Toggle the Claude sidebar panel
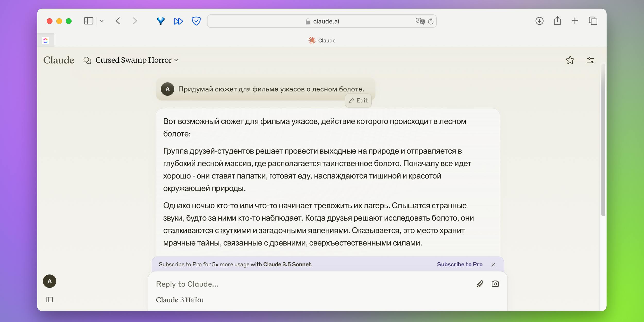644x322 pixels. (x=49, y=300)
